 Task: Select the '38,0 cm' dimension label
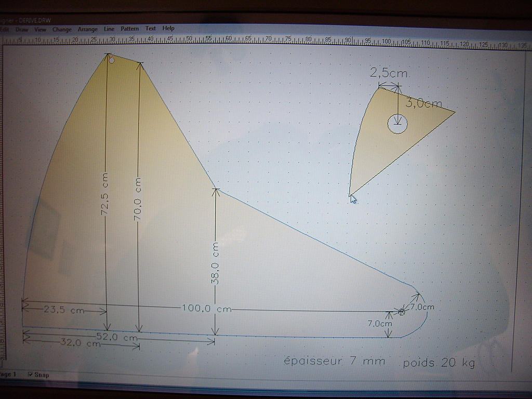(x=215, y=263)
